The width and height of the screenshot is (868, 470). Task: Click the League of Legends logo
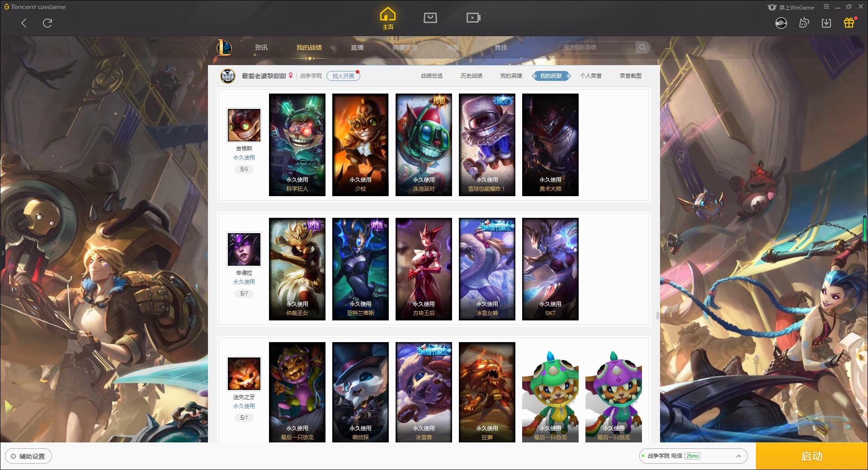(x=224, y=47)
